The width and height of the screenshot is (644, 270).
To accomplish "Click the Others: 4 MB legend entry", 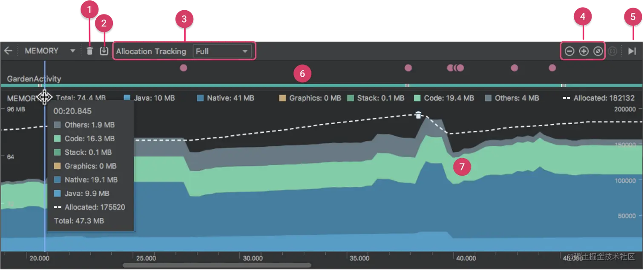I will (512, 98).
